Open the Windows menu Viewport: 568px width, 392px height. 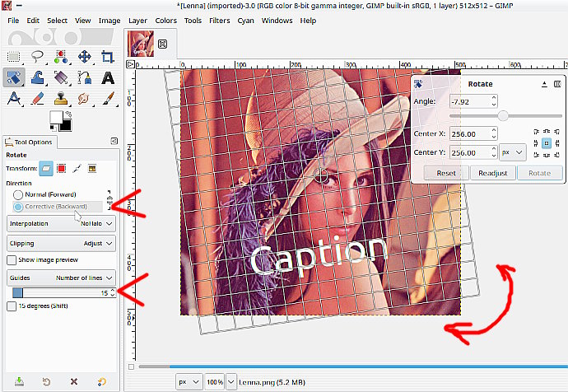pyautogui.click(x=277, y=21)
